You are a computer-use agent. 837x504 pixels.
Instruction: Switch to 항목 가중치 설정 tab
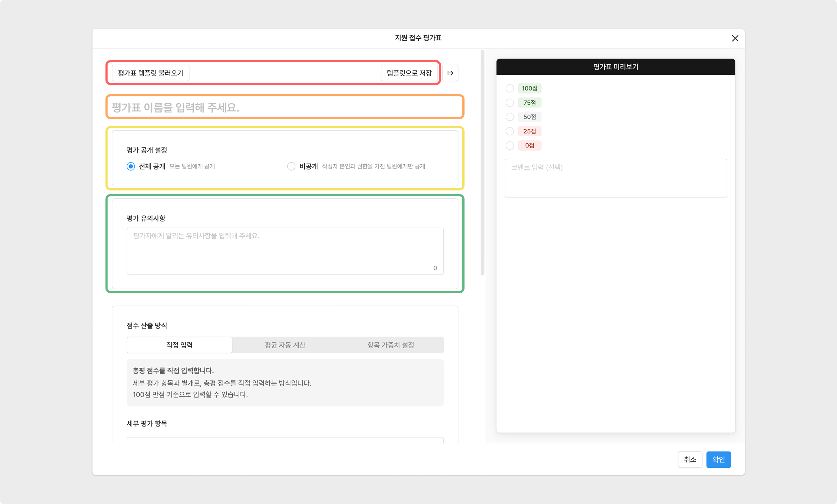(x=391, y=345)
